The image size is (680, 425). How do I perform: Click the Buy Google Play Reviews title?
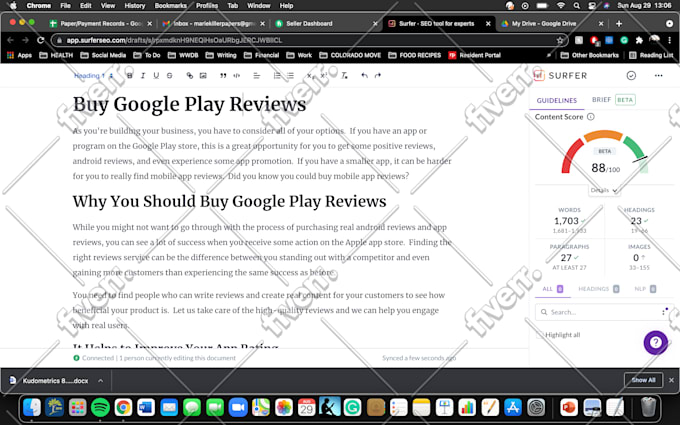pos(189,104)
